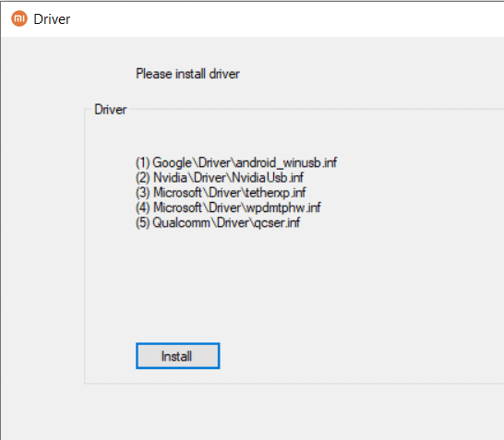
Task: Click the Driver group box label
Action: click(110, 110)
